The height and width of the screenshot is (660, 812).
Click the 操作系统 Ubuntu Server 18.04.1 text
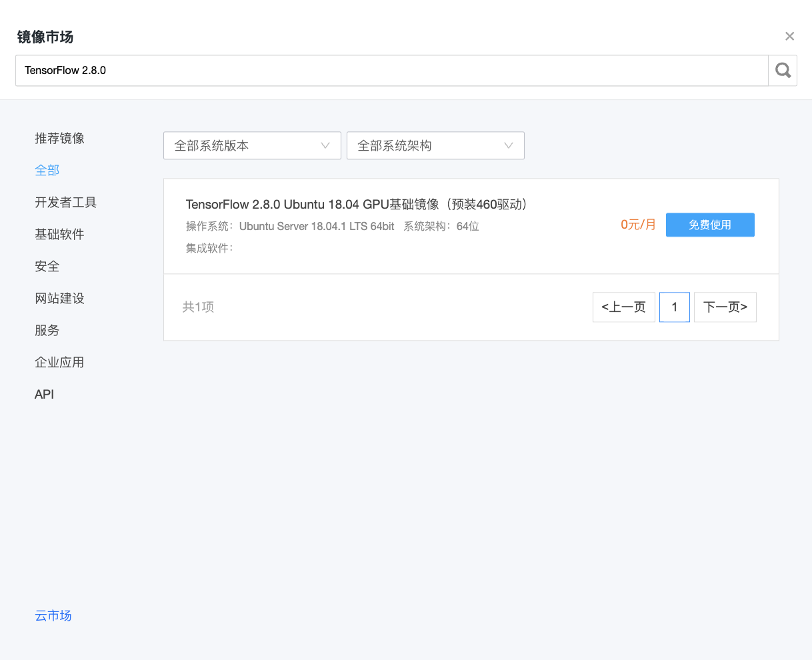tap(290, 226)
